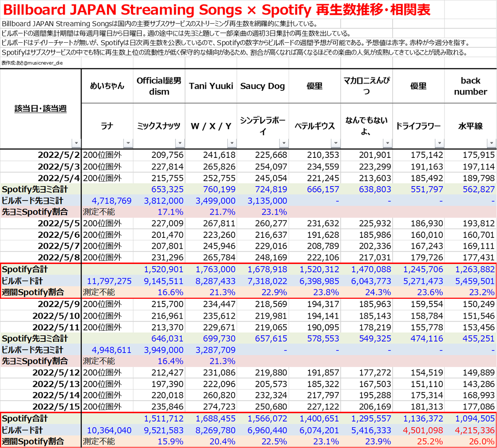Open filter dropdown in 該当日・該当週 column
This screenshot has width=497, height=448.
tap(76, 143)
